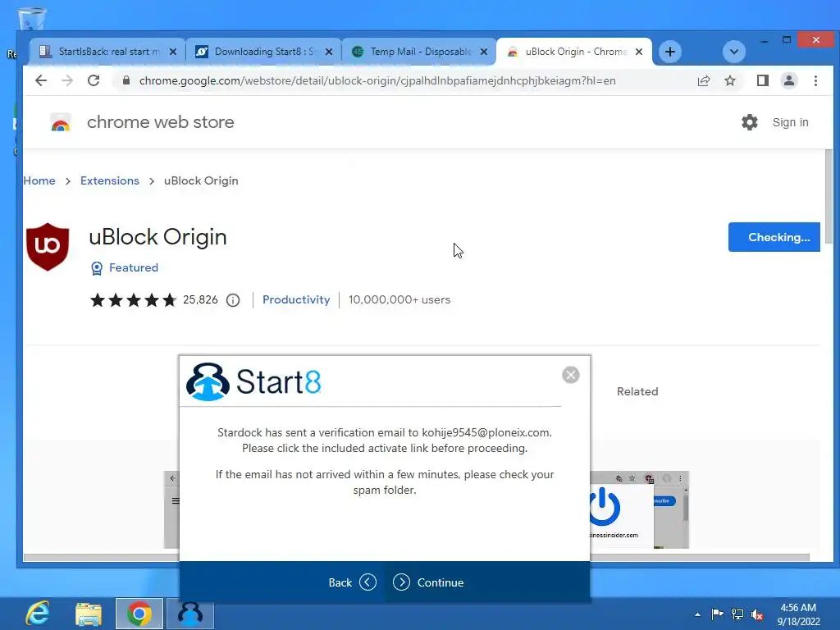The width and height of the screenshot is (840, 630).
Task: Click the address bar URL
Action: (x=377, y=81)
